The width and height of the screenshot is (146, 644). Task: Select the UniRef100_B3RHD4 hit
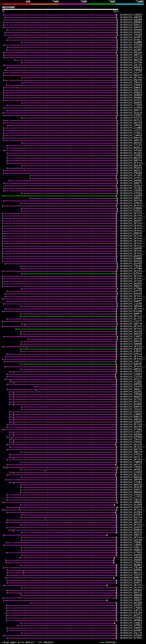[x=131, y=208]
